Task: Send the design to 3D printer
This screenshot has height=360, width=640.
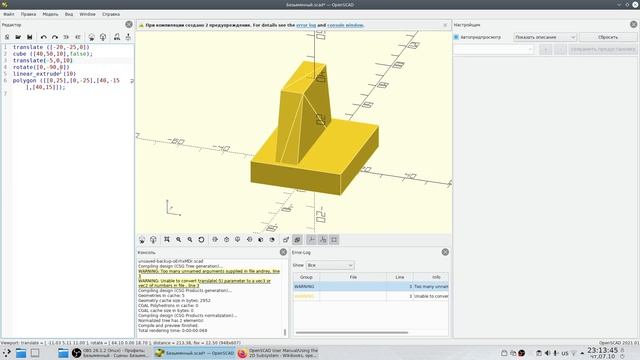Action: (128, 37)
